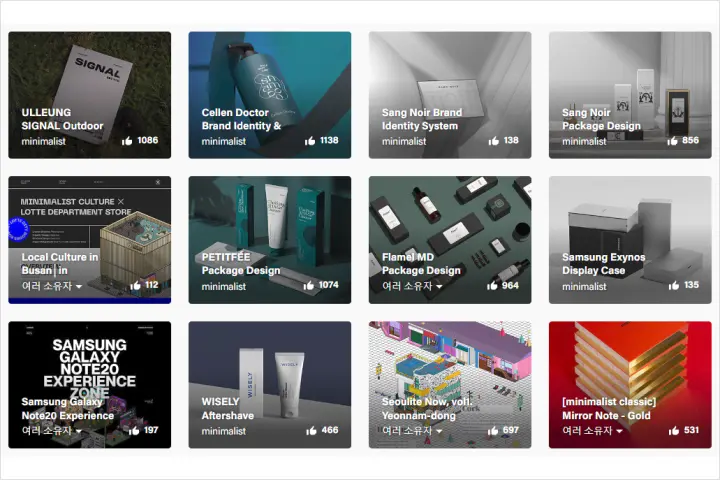The image size is (720, 480).
Task: Click the 1074 likes count
Action: click(328, 285)
